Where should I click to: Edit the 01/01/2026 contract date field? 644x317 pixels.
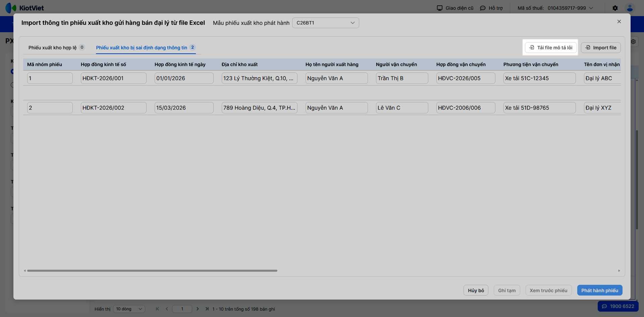184,78
